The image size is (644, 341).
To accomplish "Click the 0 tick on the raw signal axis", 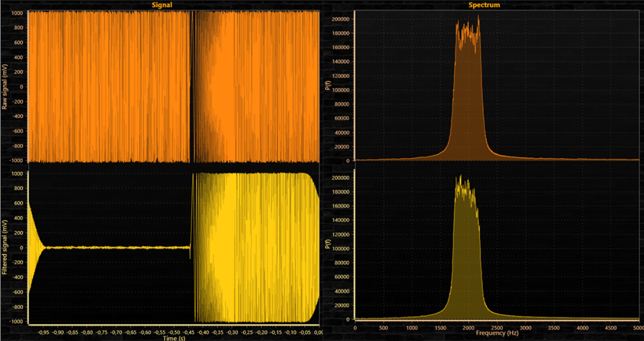I will point(21,87).
